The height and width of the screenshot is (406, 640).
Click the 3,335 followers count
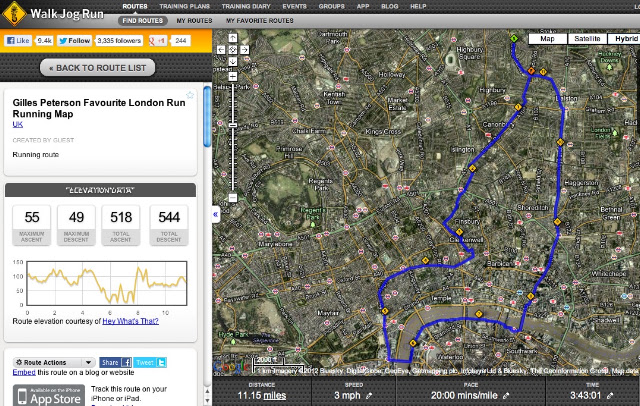119,40
